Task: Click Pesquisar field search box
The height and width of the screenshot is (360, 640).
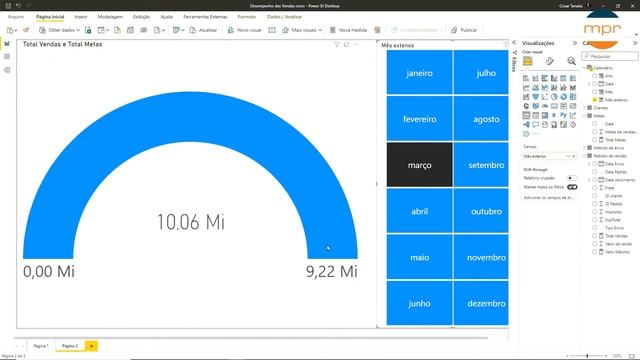Action: coord(610,56)
